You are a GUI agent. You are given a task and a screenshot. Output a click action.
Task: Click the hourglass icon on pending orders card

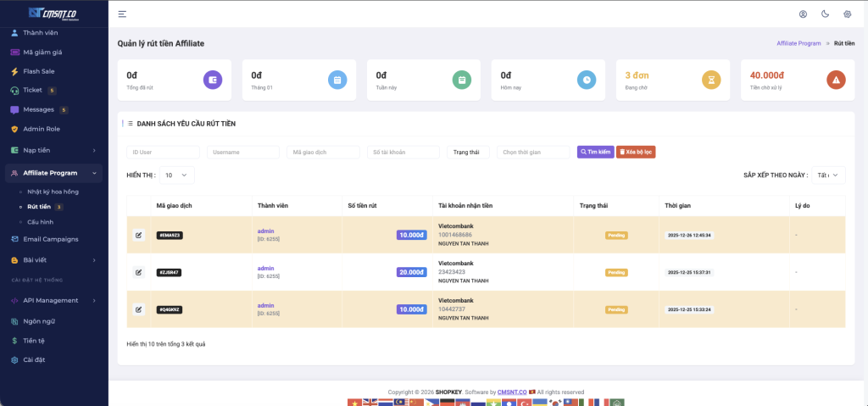tap(711, 80)
